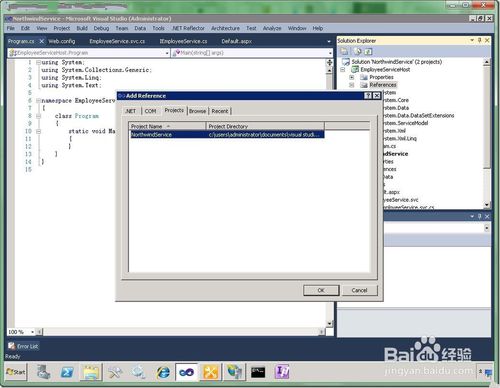Open the Analyze menu

(x=272, y=28)
